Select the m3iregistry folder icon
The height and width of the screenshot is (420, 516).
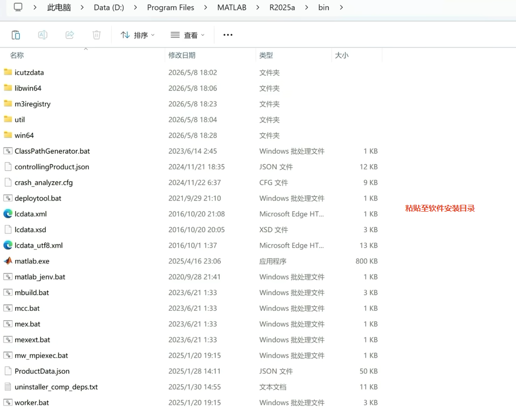point(8,103)
